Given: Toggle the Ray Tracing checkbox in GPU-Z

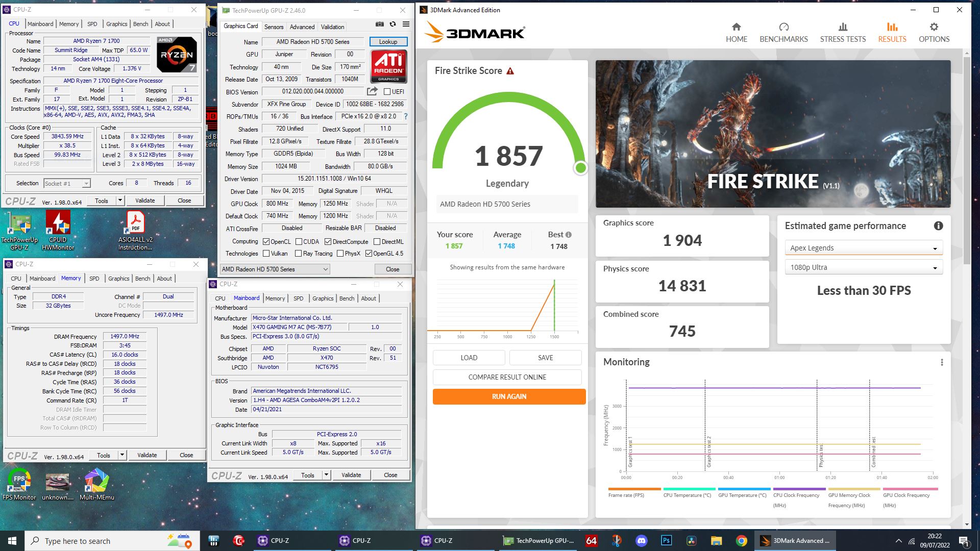Looking at the screenshot, I should pos(298,254).
